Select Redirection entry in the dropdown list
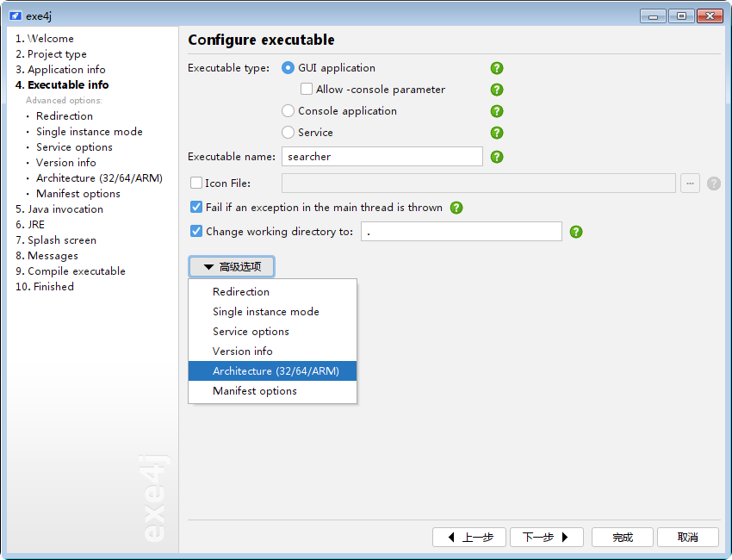The image size is (732, 560). tap(241, 291)
